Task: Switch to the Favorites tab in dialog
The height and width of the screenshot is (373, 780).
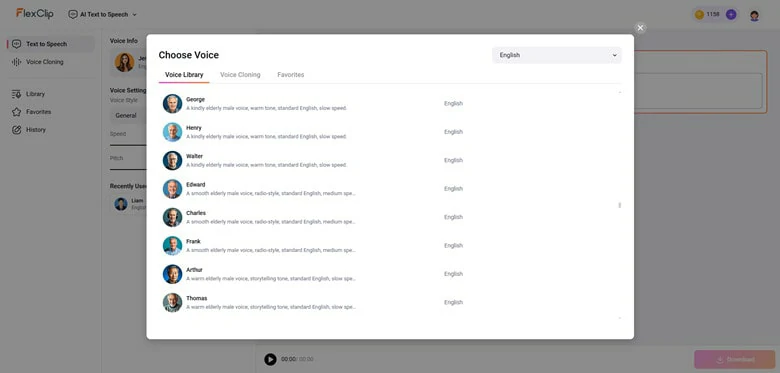Action: click(291, 75)
